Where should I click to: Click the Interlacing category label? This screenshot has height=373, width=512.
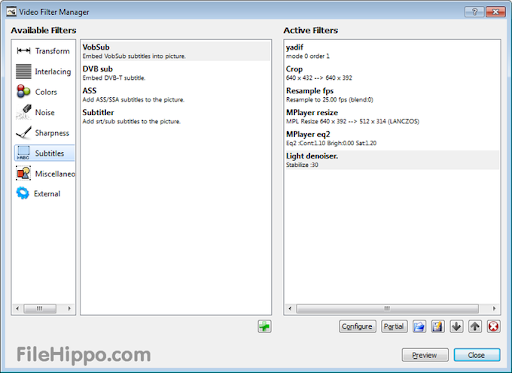point(53,72)
